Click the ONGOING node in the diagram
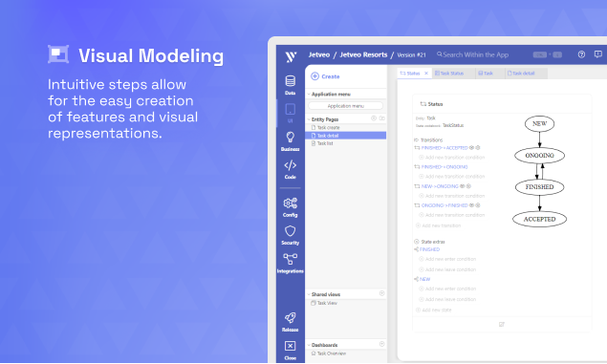This screenshot has width=607, height=364. (x=540, y=156)
